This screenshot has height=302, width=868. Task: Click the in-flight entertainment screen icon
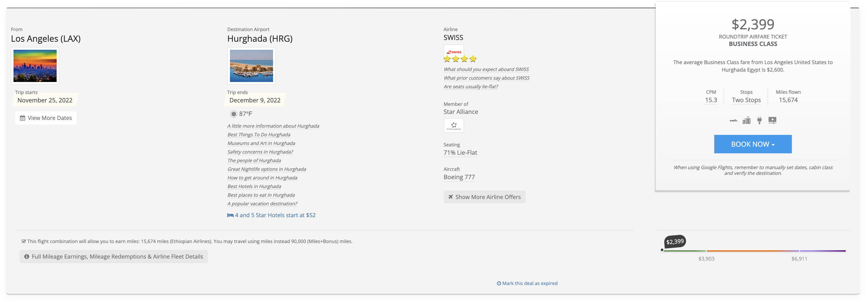tap(772, 120)
